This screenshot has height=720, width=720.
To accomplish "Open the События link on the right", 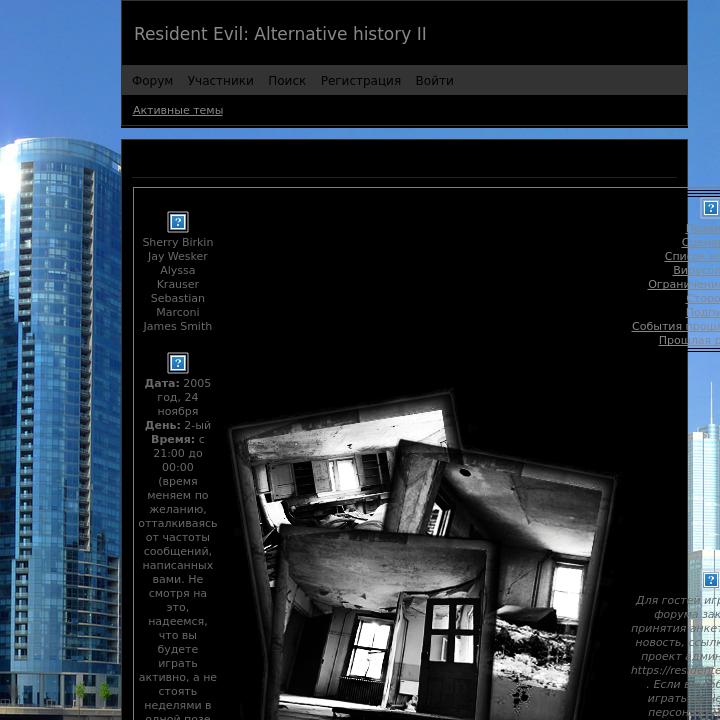I will (x=676, y=326).
